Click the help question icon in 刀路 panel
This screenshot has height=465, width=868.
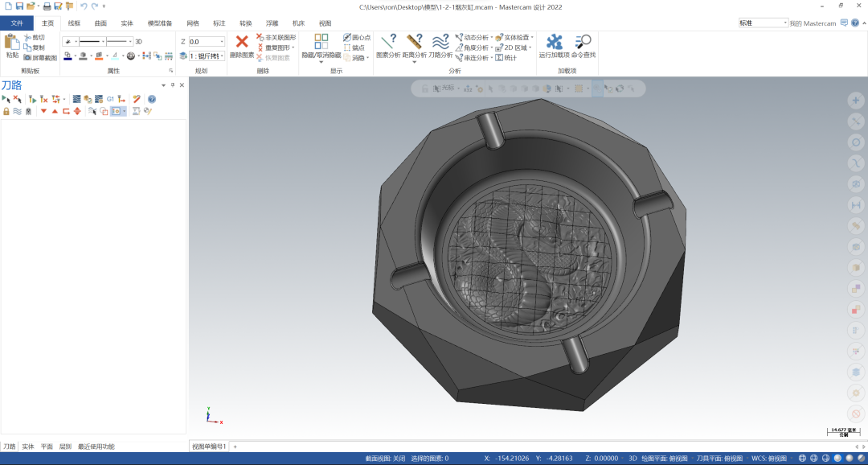152,99
